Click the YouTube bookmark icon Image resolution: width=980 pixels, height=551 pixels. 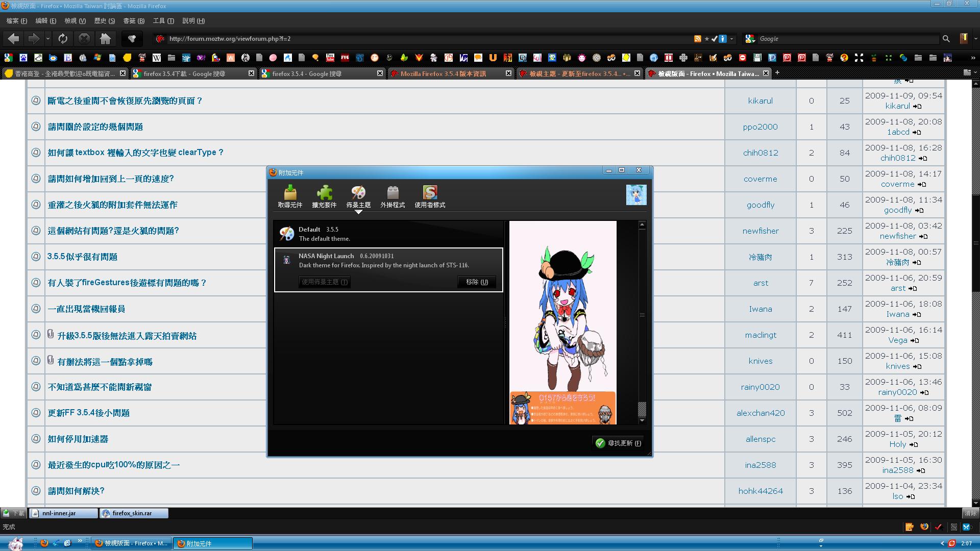coord(330,58)
